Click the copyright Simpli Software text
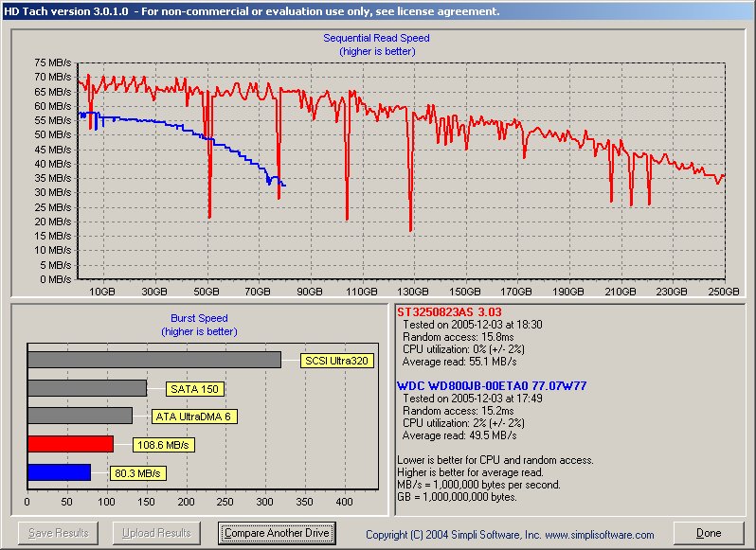The image size is (756, 550). pyautogui.click(x=510, y=535)
